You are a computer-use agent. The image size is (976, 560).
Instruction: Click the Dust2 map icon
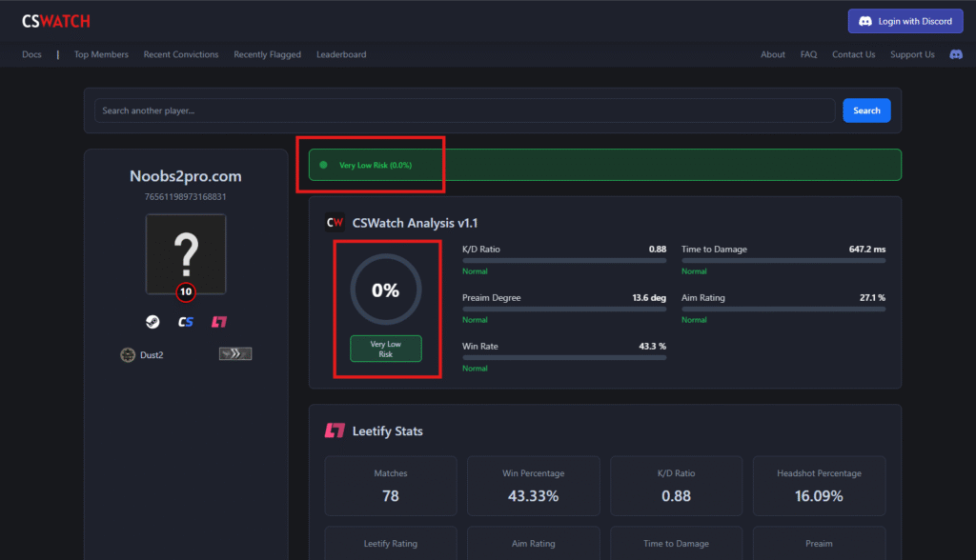[x=128, y=354]
